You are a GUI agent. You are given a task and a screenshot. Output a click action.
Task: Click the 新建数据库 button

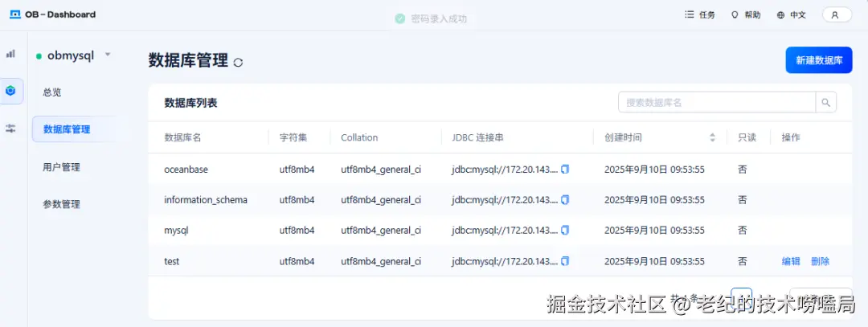(819, 60)
